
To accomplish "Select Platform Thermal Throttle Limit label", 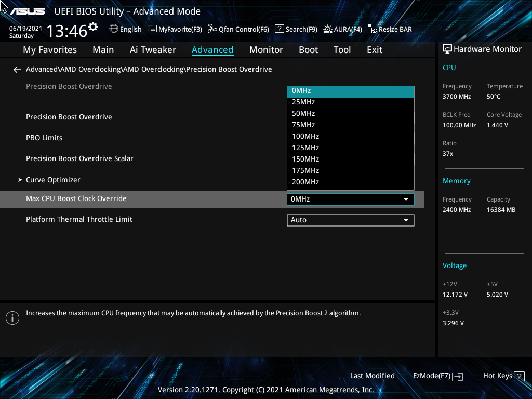I will tap(79, 220).
